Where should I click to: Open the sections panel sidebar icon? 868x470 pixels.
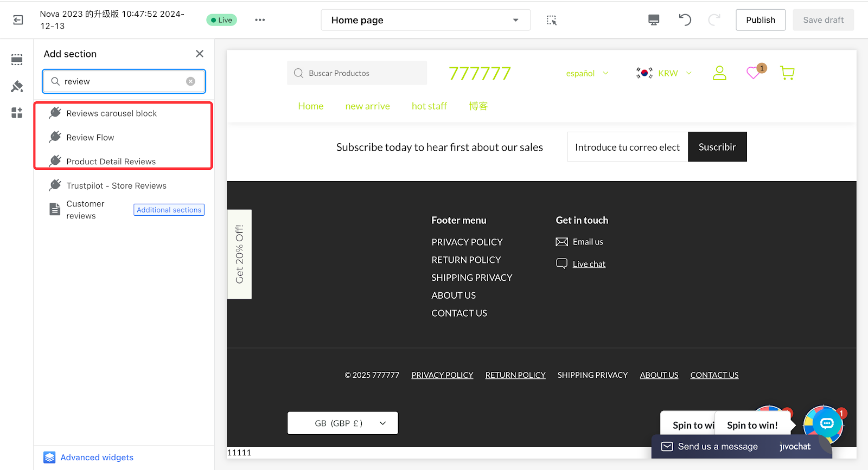(17, 60)
